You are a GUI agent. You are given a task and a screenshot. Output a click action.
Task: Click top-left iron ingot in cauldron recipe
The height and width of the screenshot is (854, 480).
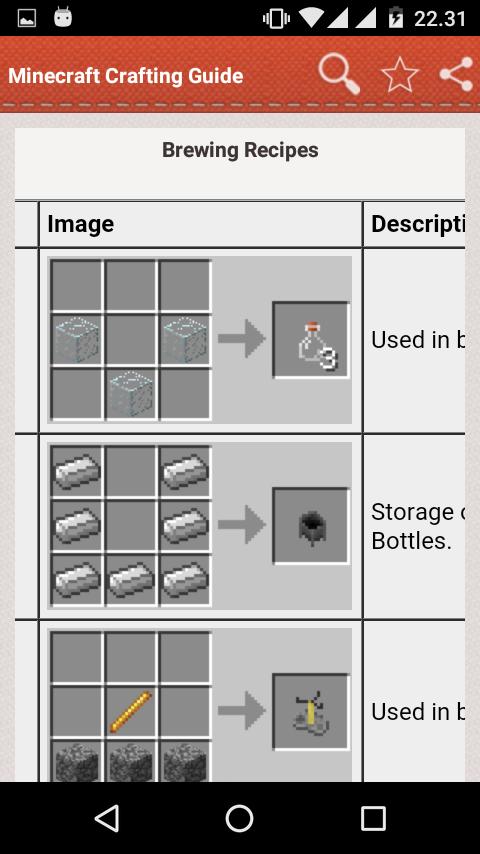[77, 471]
